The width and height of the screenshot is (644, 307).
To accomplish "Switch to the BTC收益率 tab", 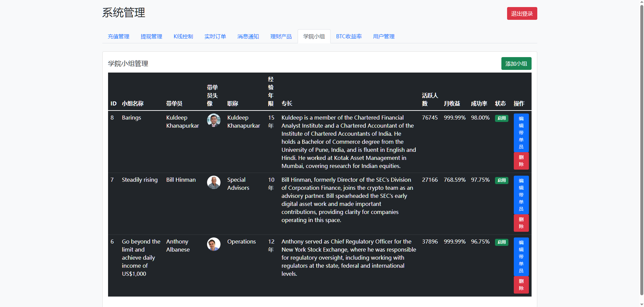I will [x=349, y=36].
